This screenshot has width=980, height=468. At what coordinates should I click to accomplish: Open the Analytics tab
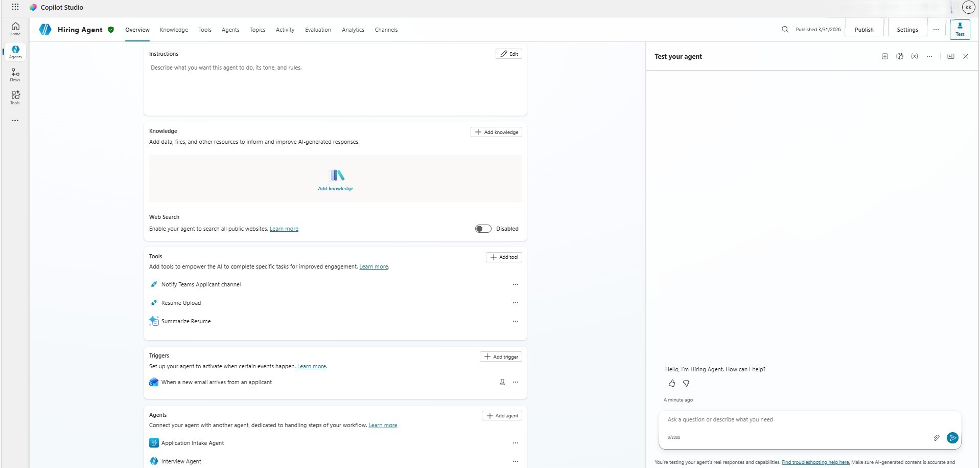[x=353, y=30]
